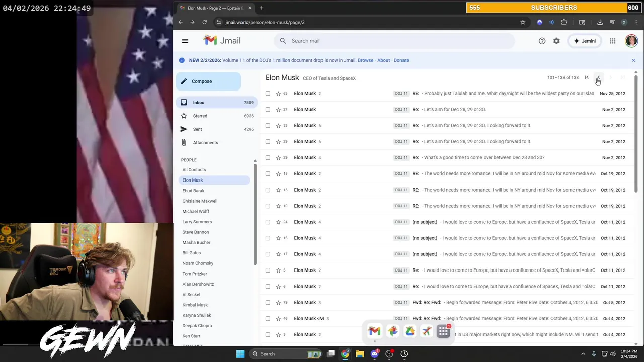This screenshot has width=644, height=362.
Task: Open the Jmail settings gear
Action: click(x=556, y=41)
